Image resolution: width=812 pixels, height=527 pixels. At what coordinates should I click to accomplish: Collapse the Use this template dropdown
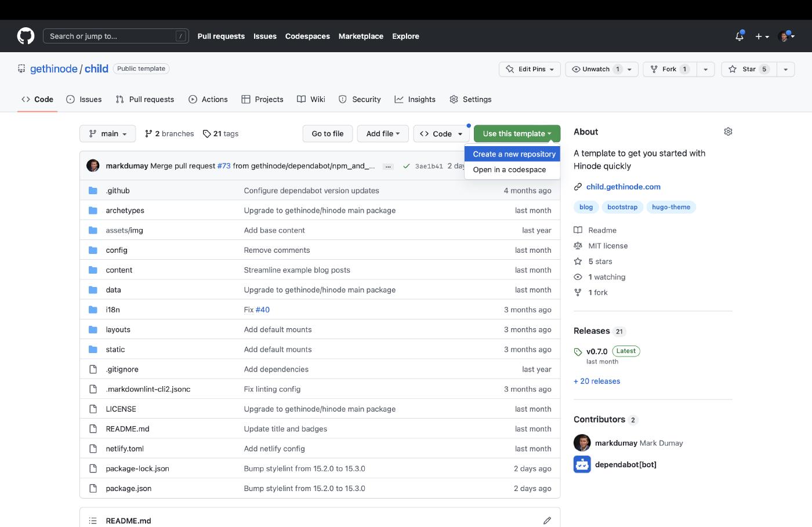click(517, 133)
